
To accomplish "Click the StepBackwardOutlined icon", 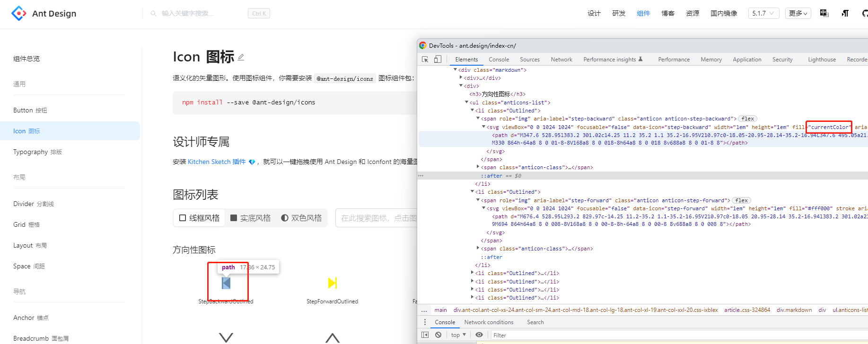I will [226, 283].
